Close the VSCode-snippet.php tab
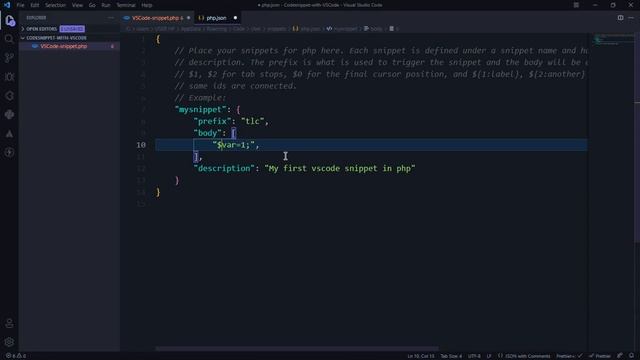 tap(188, 18)
